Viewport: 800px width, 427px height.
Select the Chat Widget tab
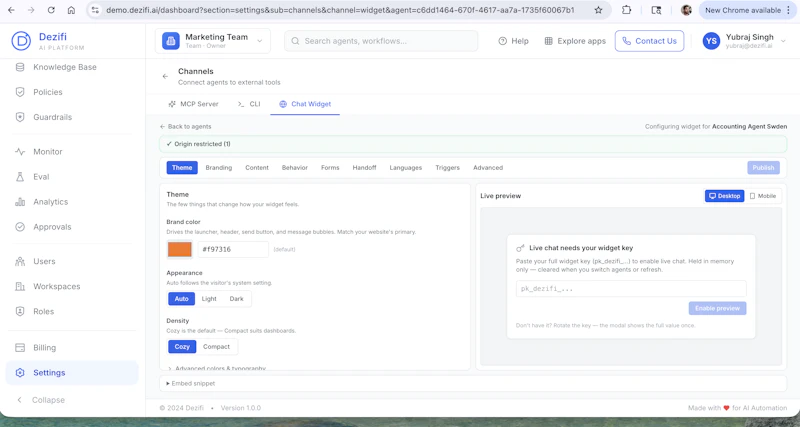pos(305,104)
